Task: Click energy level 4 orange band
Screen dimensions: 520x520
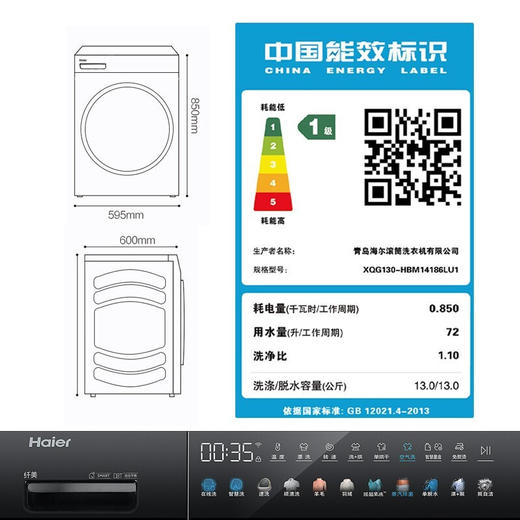Action: point(273,183)
